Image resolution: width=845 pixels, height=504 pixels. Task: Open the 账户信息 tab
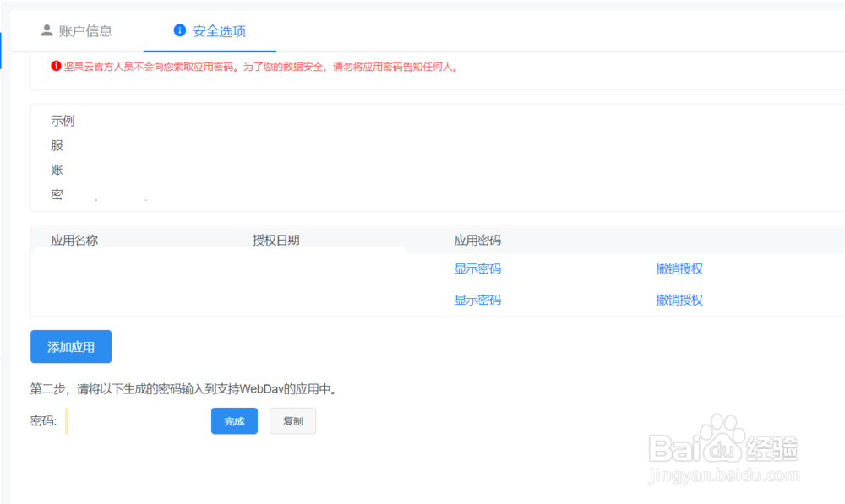pos(77,31)
